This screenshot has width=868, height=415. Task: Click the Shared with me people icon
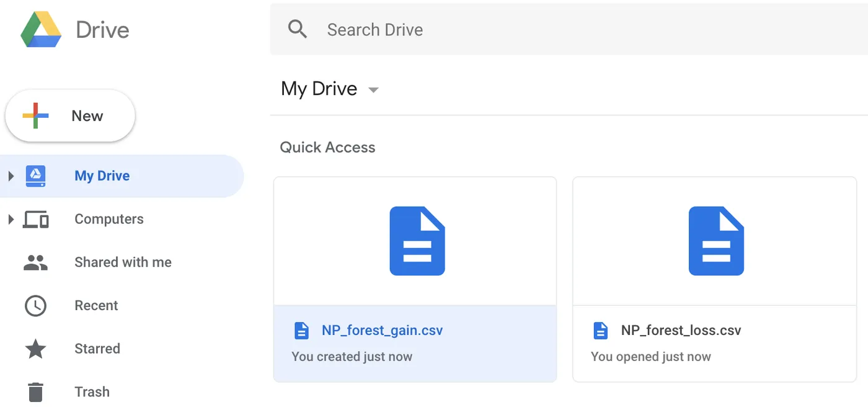35,262
